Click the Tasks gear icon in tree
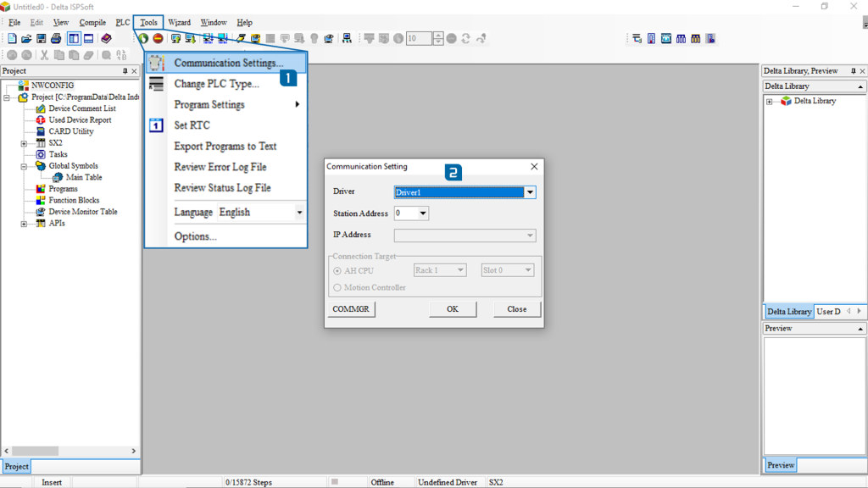 (41, 154)
